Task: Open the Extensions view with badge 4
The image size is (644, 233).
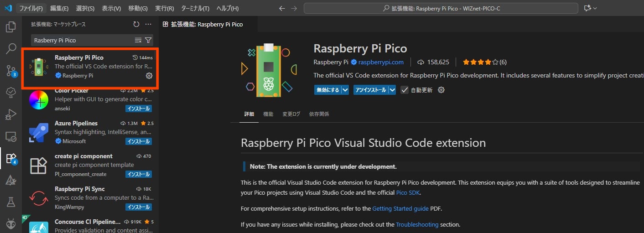Action: pos(11,158)
